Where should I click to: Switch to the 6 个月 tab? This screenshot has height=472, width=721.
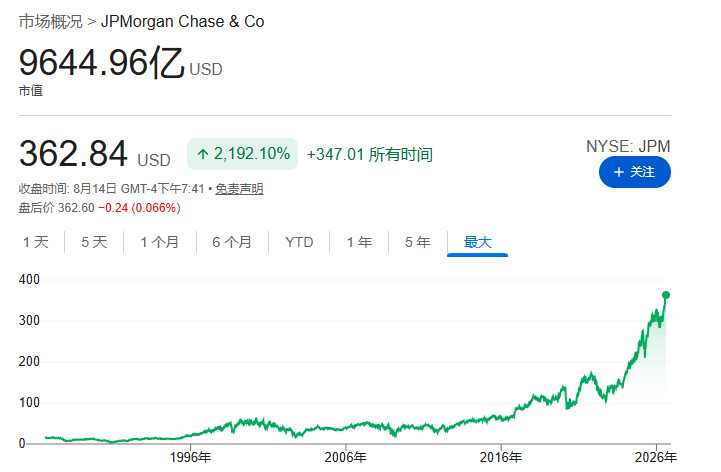(232, 242)
